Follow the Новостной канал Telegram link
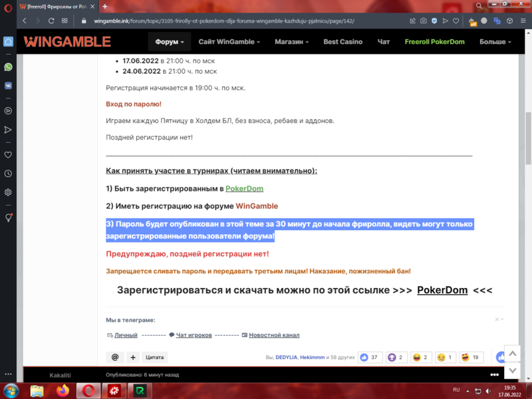 (x=274, y=335)
